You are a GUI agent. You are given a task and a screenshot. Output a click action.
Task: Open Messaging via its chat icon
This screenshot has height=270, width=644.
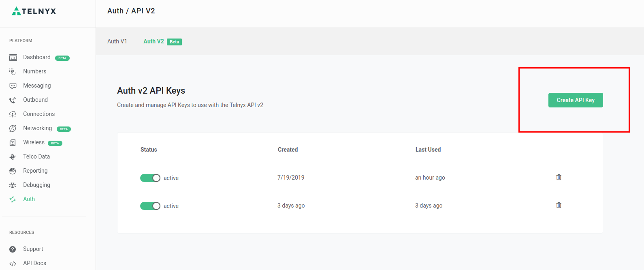(13, 86)
